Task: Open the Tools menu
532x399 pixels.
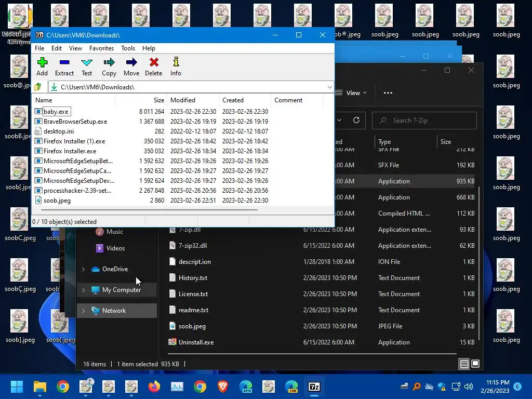Action: pyautogui.click(x=128, y=48)
